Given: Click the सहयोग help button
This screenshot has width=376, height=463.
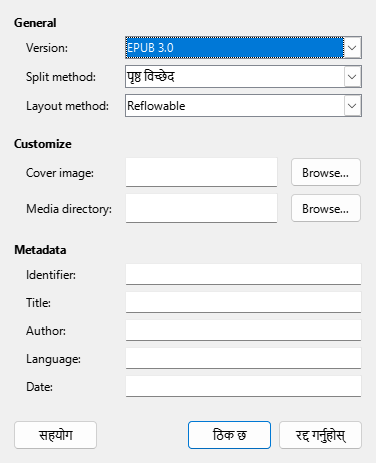Looking at the screenshot, I should tap(55, 435).
